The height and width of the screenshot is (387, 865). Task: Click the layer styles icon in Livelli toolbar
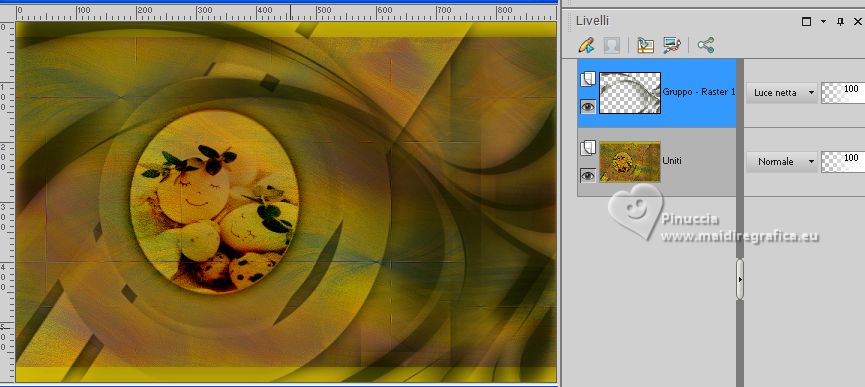645,45
